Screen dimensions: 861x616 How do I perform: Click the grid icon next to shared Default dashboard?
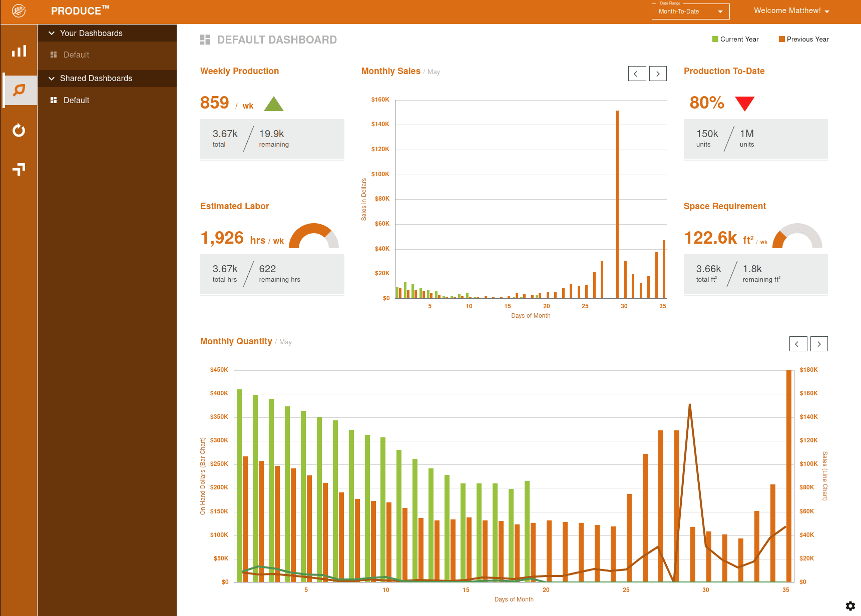pyautogui.click(x=54, y=100)
